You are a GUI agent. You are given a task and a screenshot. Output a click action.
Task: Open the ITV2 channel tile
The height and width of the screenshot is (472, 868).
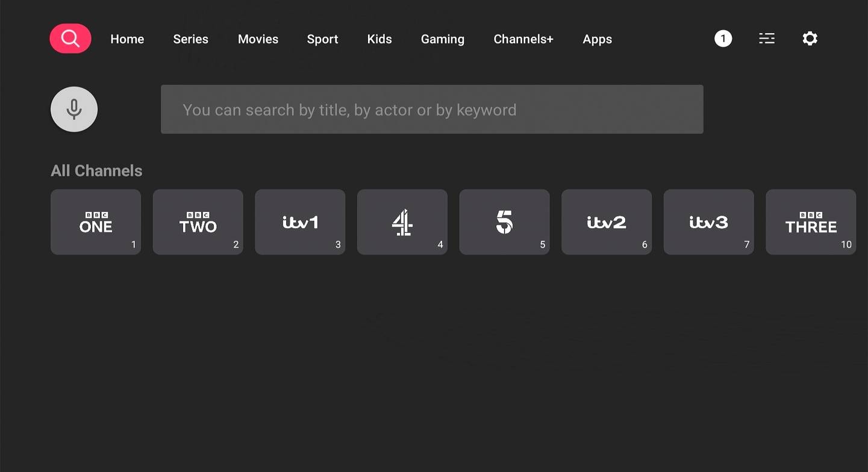point(607,222)
